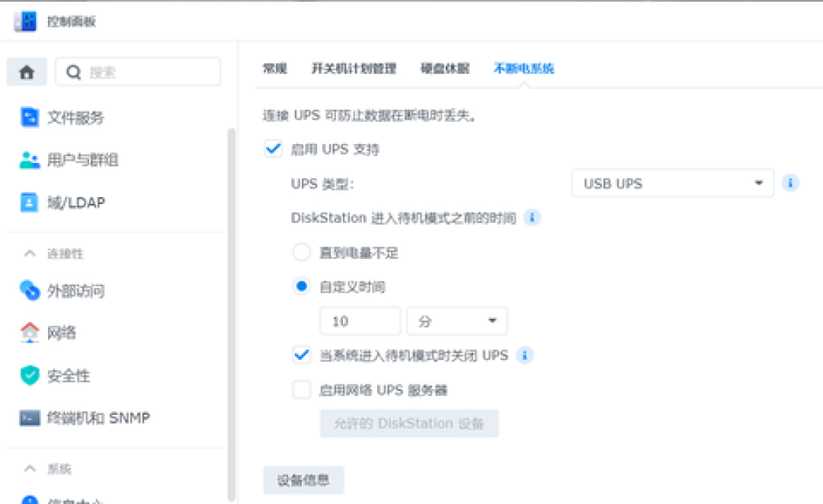The width and height of the screenshot is (823, 504).
Task: Click the 允许的 DiskStation 设备 button
Action: point(409,423)
